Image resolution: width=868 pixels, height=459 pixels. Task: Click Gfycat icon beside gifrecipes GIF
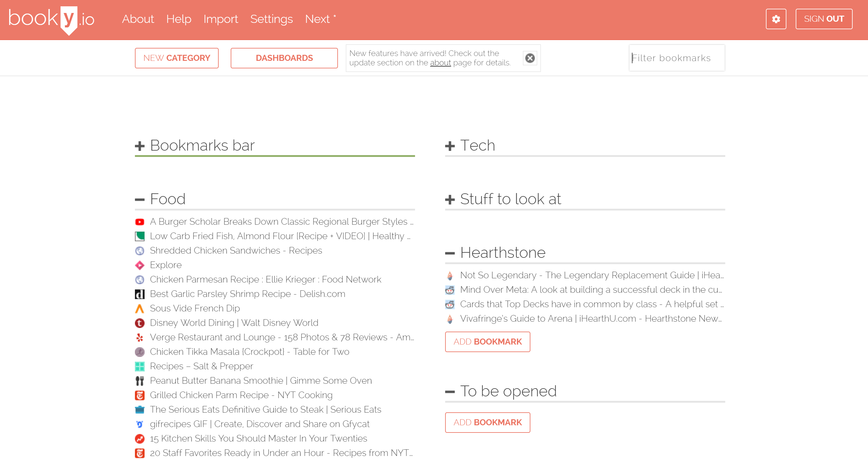[139, 424]
